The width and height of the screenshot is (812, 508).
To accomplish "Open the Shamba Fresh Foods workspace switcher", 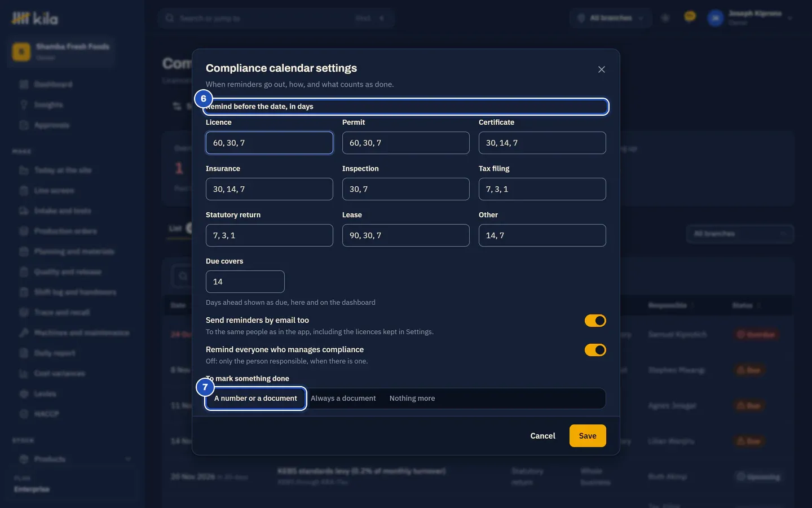I will (x=61, y=51).
